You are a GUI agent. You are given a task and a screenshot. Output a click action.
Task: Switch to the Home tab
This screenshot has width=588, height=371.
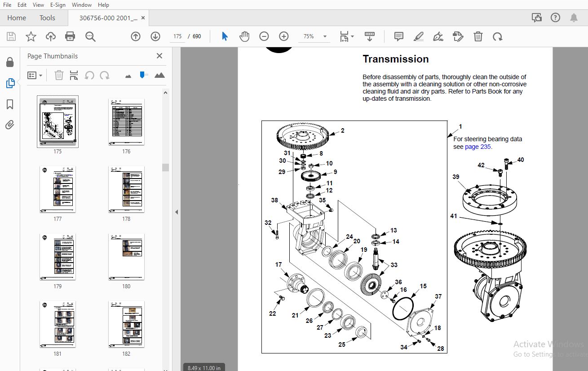pos(17,18)
